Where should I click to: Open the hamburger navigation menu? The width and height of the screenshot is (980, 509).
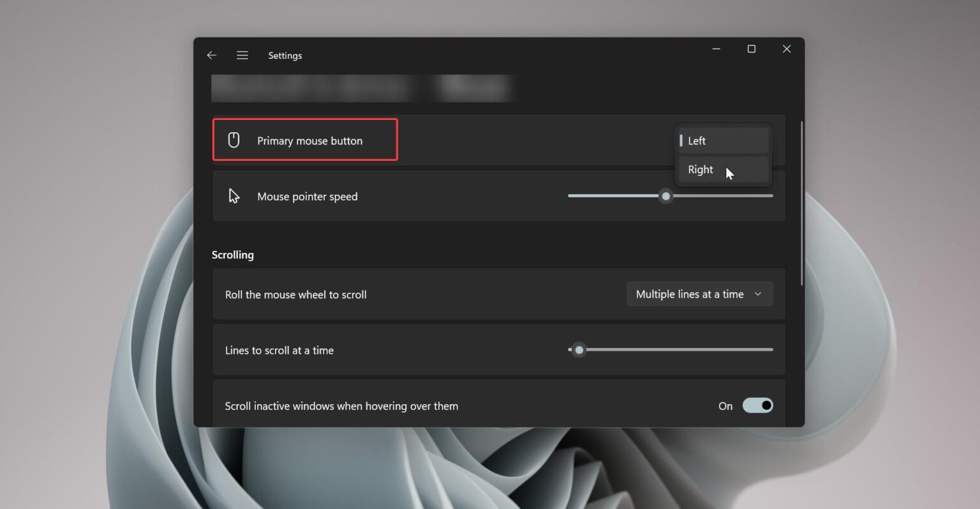click(x=242, y=55)
